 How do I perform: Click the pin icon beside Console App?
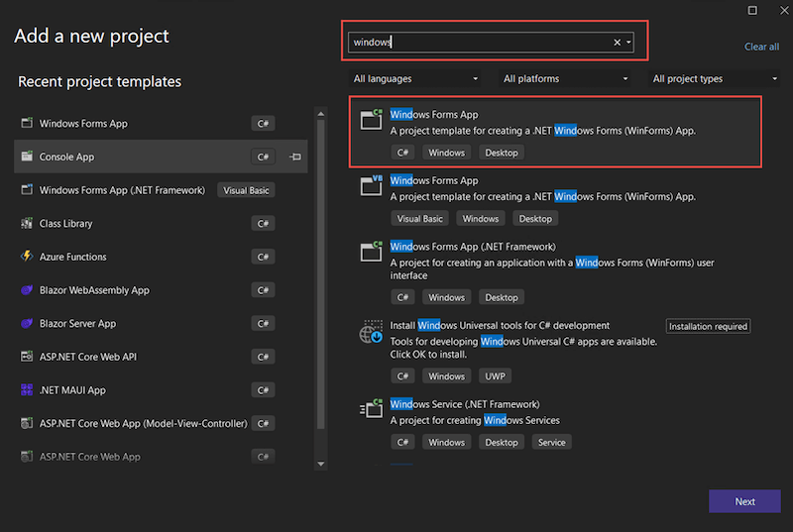[x=295, y=157]
